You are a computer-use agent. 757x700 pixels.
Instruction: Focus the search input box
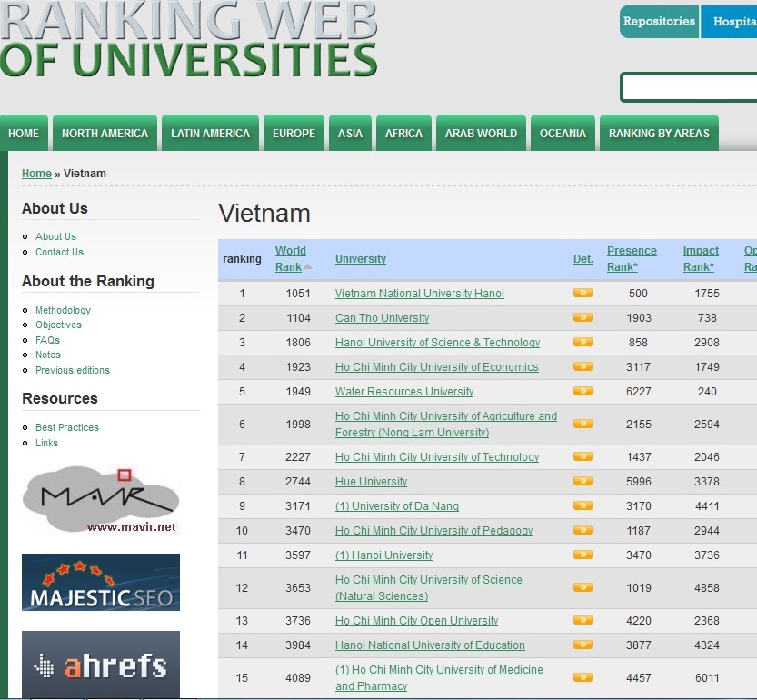690,87
